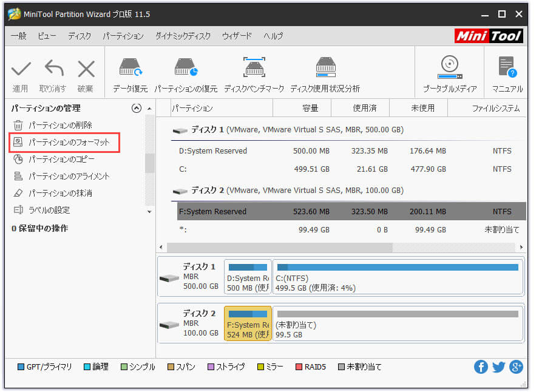Open the ビュー menu
The width and height of the screenshot is (539, 392).
click(47, 36)
